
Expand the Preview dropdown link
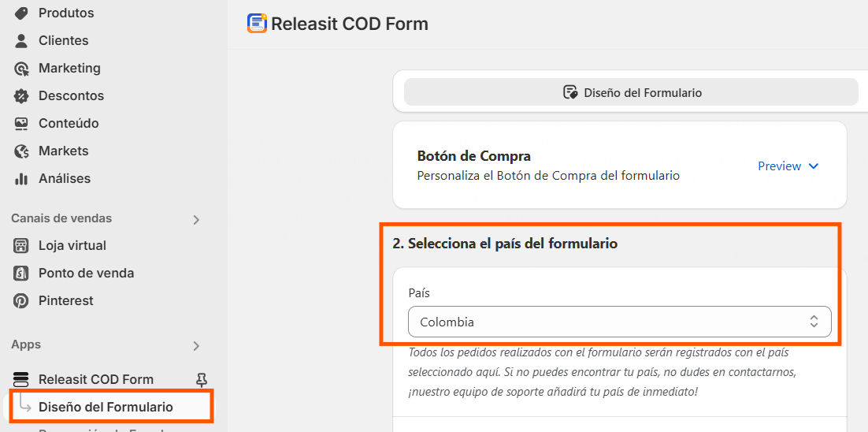coord(788,166)
